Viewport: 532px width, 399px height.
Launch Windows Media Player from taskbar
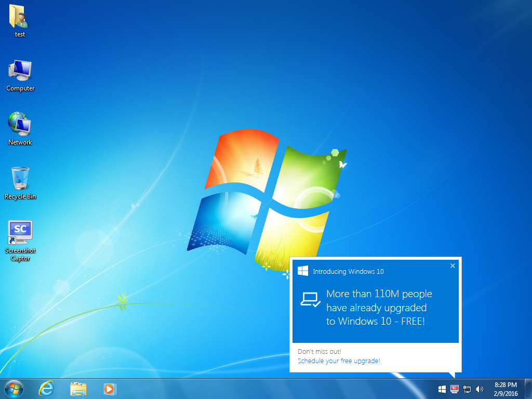[110, 389]
